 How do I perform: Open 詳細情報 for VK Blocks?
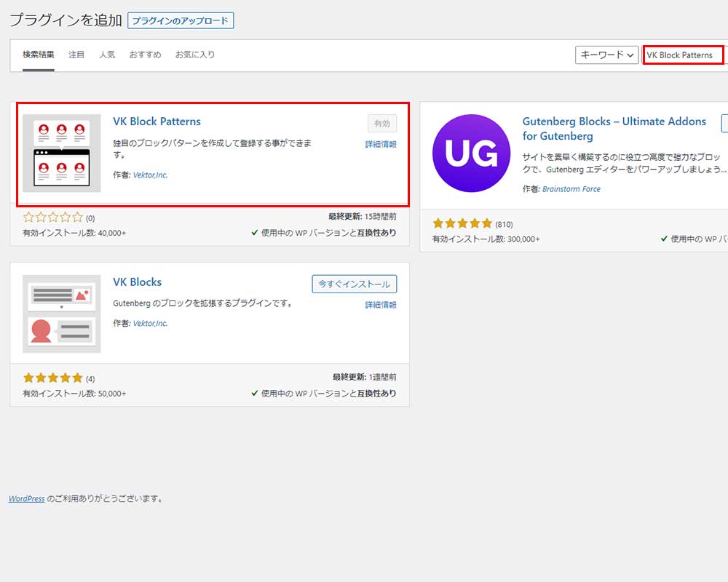click(x=381, y=305)
